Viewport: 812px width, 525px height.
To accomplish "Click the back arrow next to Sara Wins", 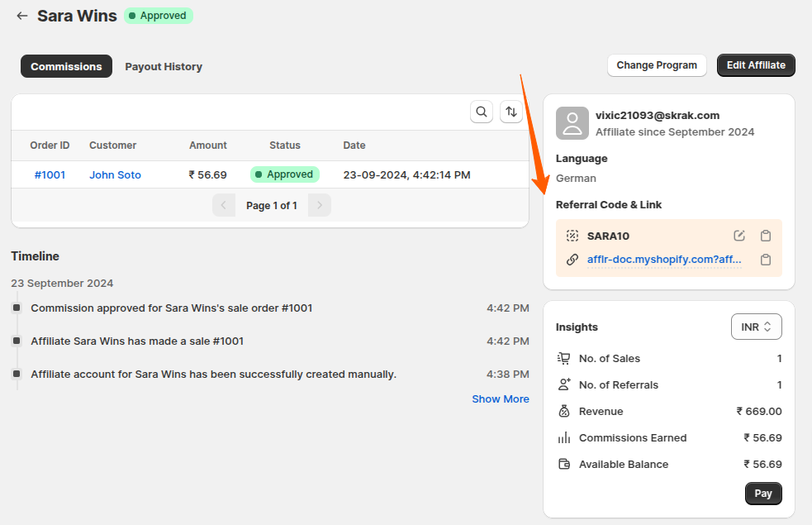I will [x=21, y=16].
